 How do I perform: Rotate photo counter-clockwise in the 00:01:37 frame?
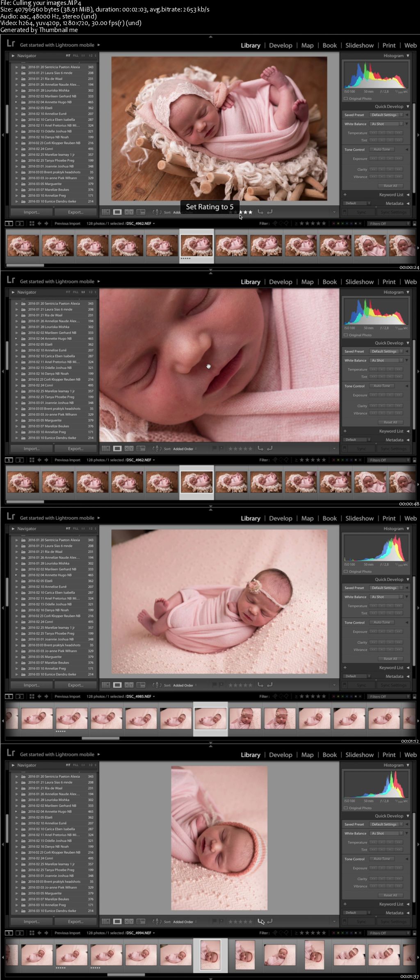click(260, 921)
